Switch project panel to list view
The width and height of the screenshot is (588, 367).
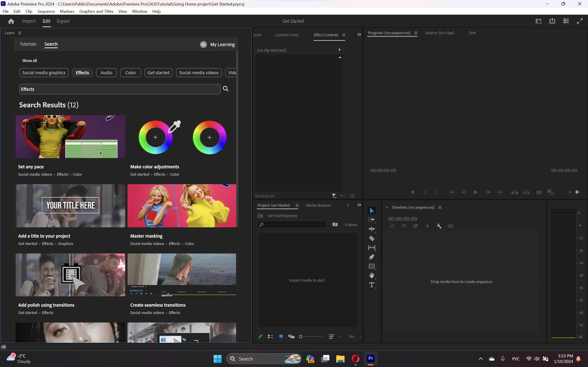pos(270,337)
